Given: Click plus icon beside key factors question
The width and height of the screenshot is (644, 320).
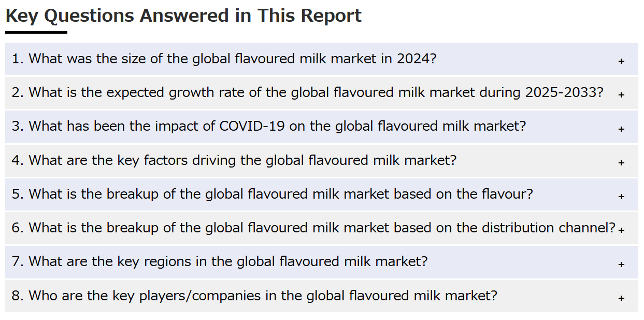Looking at the screenshot, I should point(621,163).
